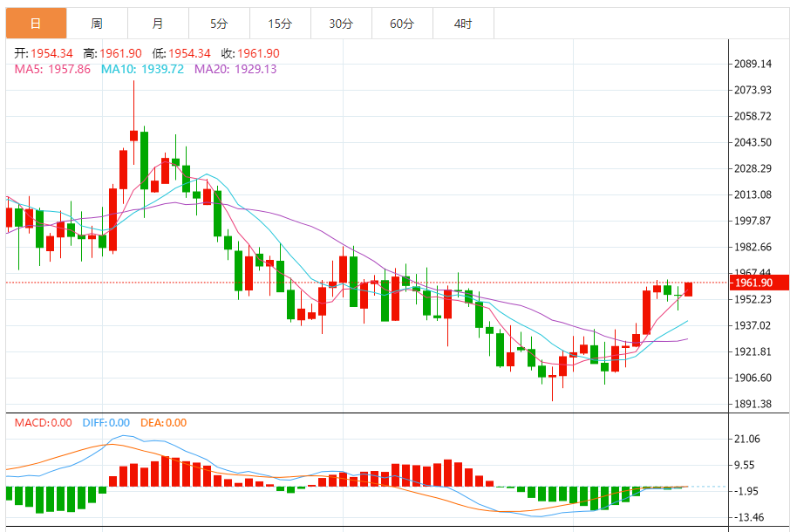Click the 2013.08 price axis label
The width and height of the screenshot is (797, 532).
[753, 194]
